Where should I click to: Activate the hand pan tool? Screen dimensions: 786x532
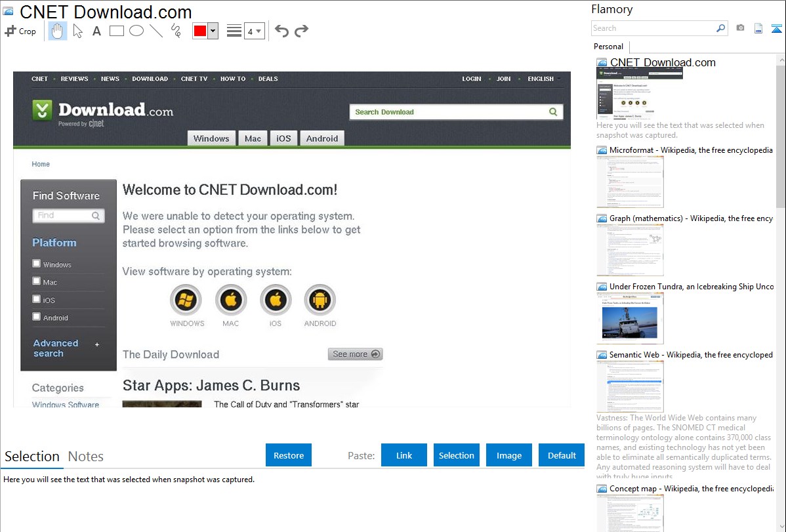pyautogui.click(x=58, y=31)
